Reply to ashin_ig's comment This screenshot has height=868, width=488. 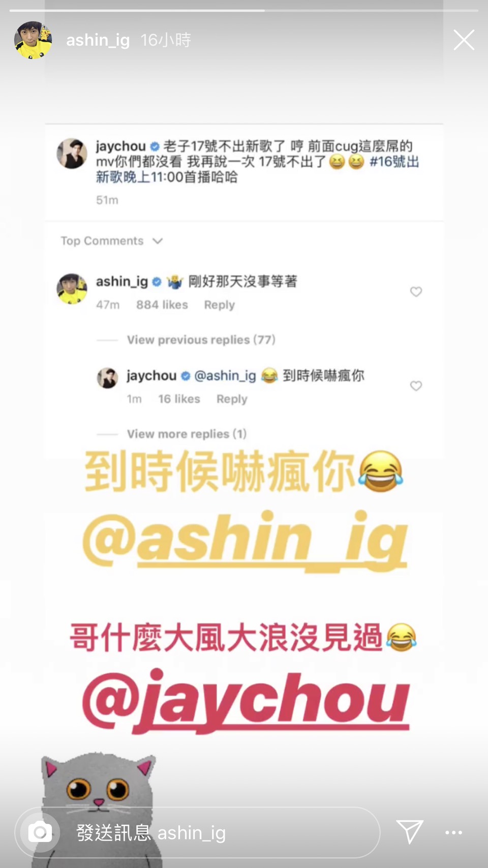tap(219, 305)
